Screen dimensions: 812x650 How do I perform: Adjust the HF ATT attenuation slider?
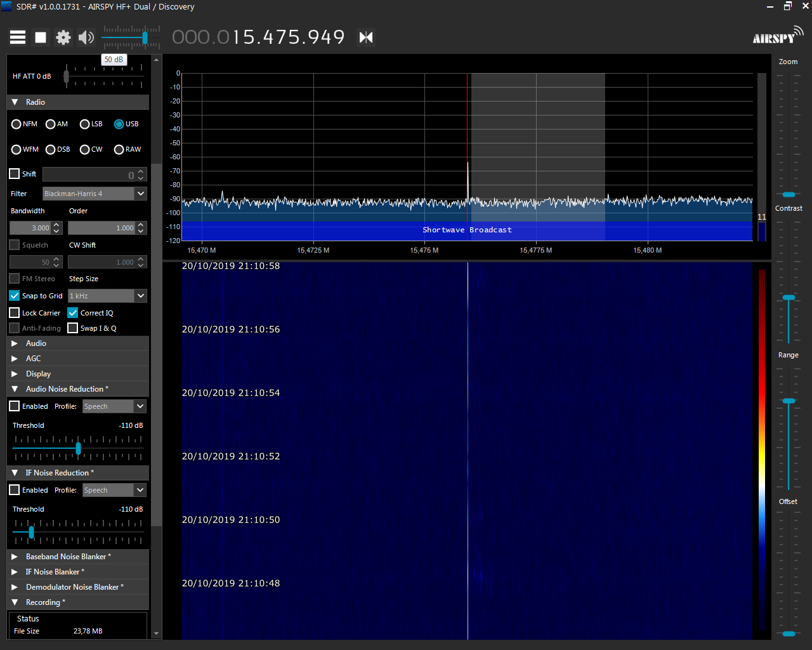tap(66, 76)
